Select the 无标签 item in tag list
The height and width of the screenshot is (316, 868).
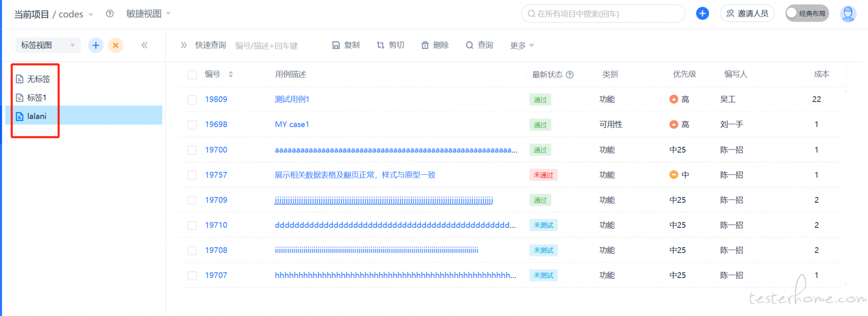pyautogui.click(x=38, y=79)
